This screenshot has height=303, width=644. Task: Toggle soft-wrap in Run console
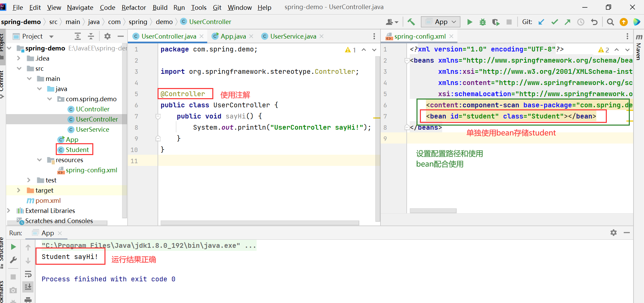[28, 274]
